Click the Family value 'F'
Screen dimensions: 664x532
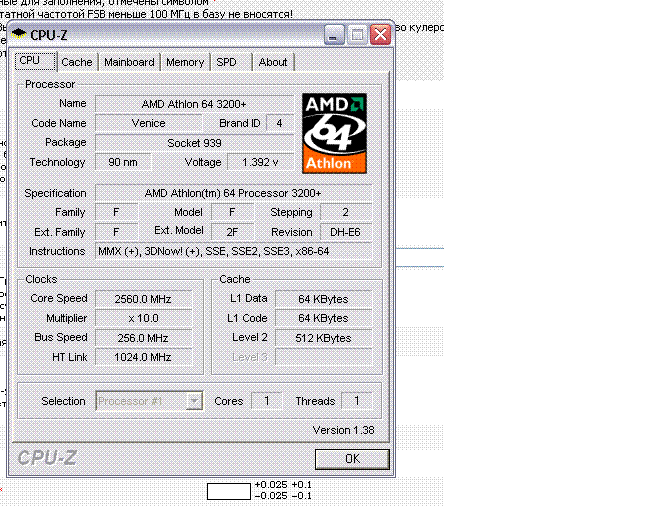tap(116, 212)
